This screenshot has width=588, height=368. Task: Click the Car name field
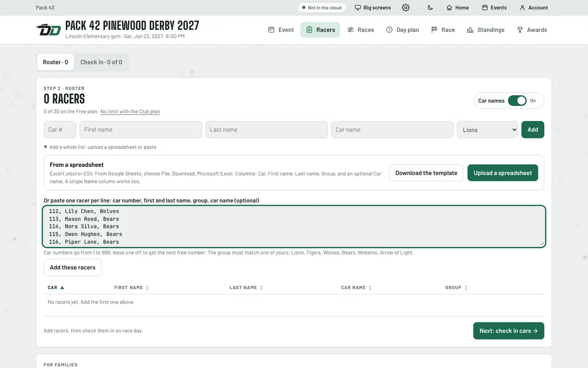click(x=392, y=130)
